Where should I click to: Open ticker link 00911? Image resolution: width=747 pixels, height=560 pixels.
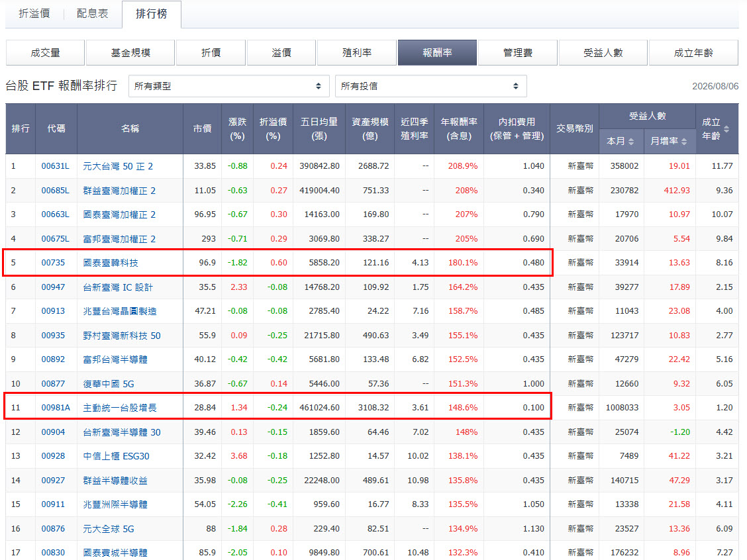pyautogui.click(x=53, y=504)
